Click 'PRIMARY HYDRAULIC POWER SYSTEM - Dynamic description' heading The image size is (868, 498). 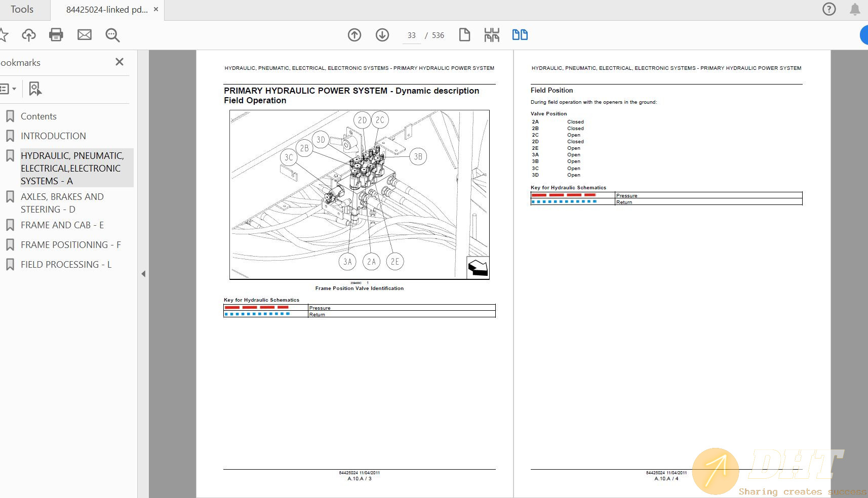(351, 91)
